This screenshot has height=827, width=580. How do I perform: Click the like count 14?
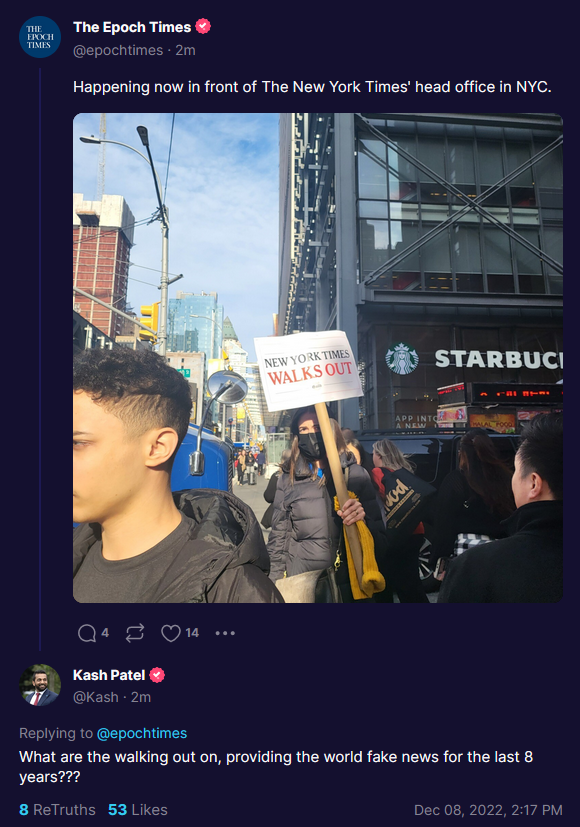pos(192,633)
